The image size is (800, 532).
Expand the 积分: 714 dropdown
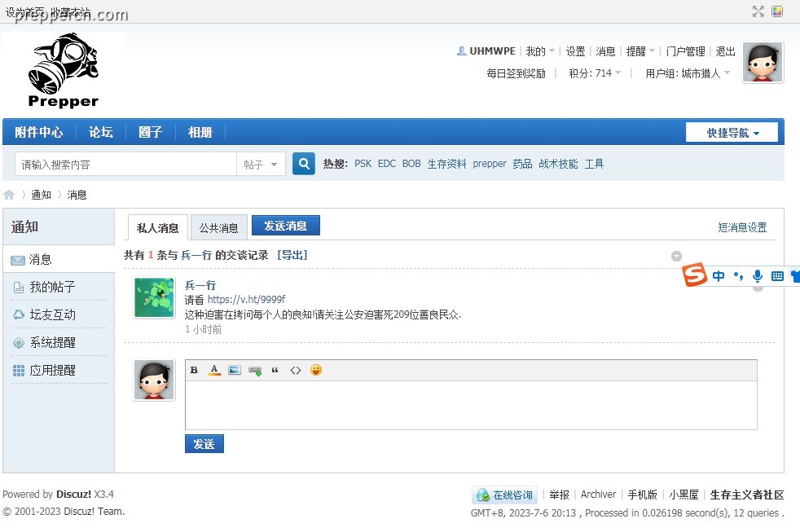pos(595,73)
